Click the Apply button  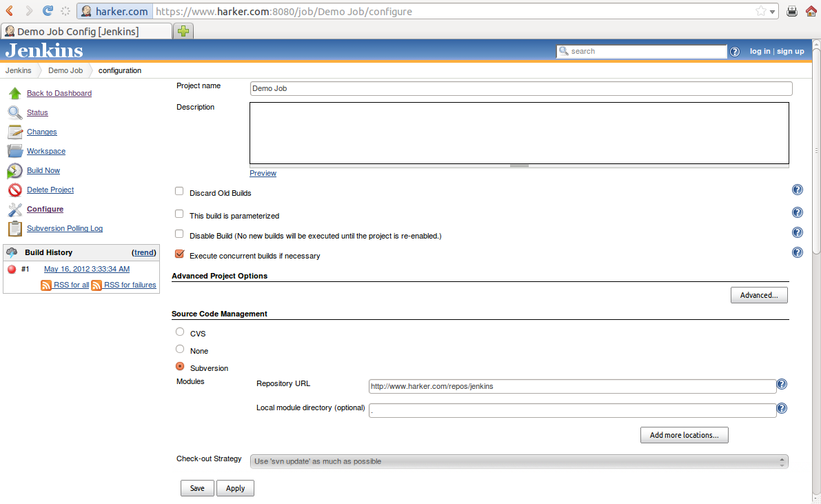pos(235,488)
